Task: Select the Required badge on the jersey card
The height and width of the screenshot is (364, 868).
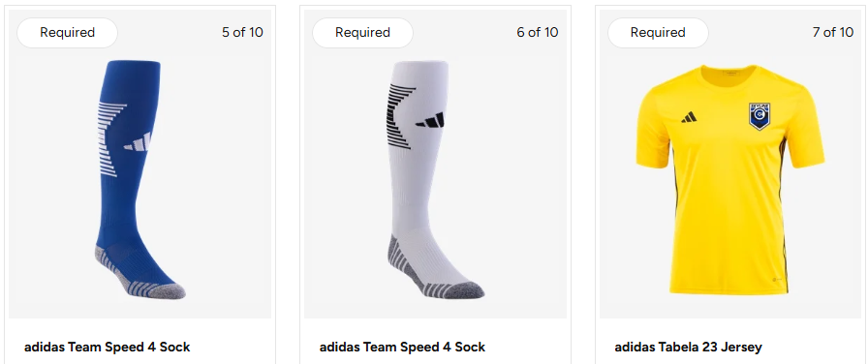Action: click(x=658, y=33)
